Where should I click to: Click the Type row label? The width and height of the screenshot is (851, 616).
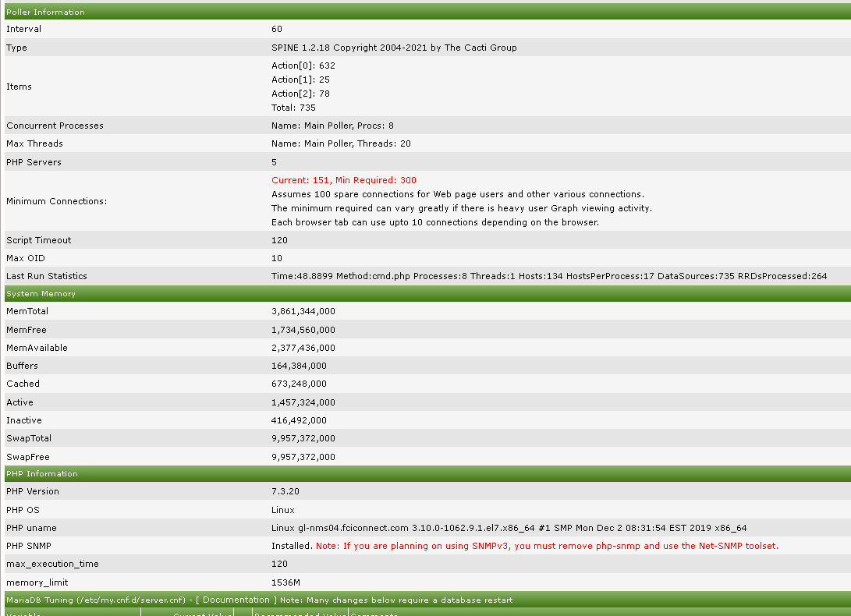pyautogui.click(x=17, y=48)
